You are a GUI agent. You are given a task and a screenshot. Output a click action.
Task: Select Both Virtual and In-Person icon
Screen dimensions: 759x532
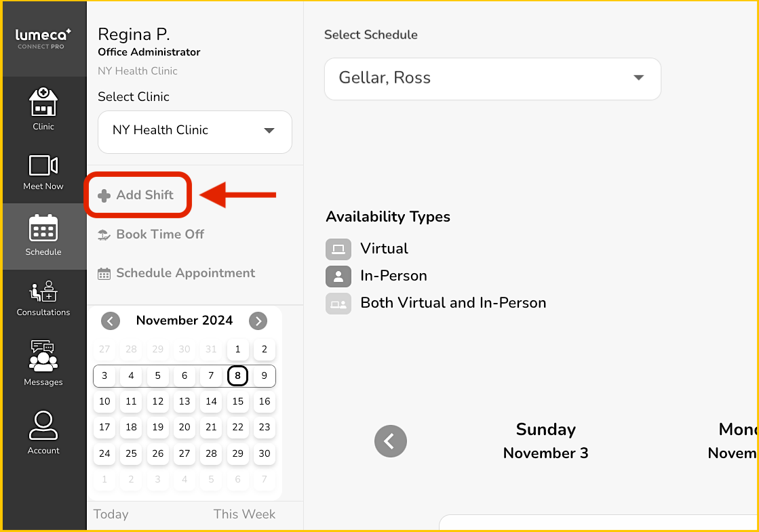(x=338, y=304)
